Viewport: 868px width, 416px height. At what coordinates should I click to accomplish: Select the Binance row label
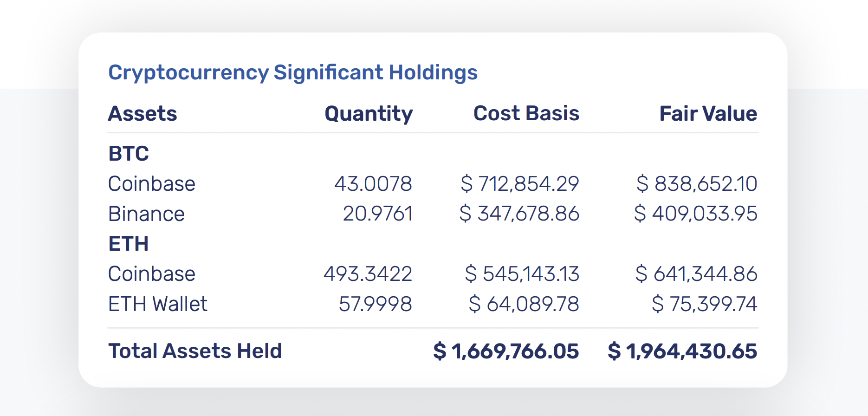[146, 214]
